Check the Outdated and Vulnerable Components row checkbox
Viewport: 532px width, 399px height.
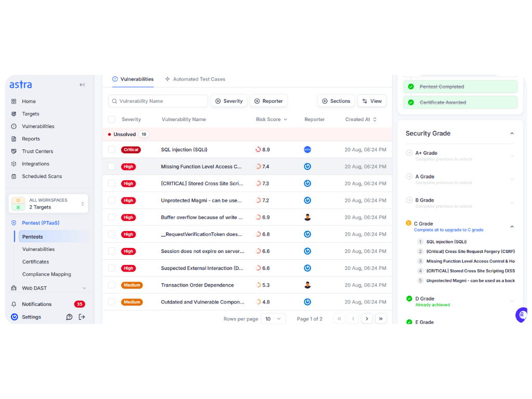(112, 302)
